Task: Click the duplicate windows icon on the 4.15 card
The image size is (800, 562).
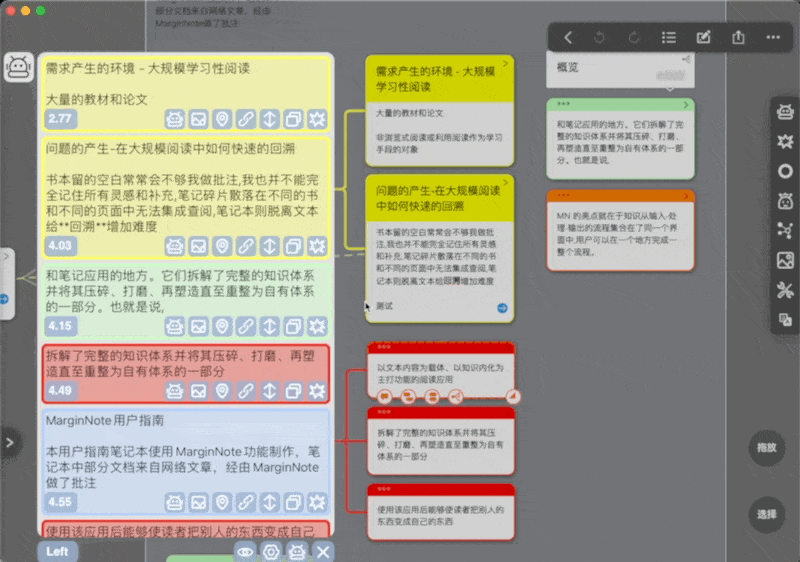Action: click(x=293, y=326)
